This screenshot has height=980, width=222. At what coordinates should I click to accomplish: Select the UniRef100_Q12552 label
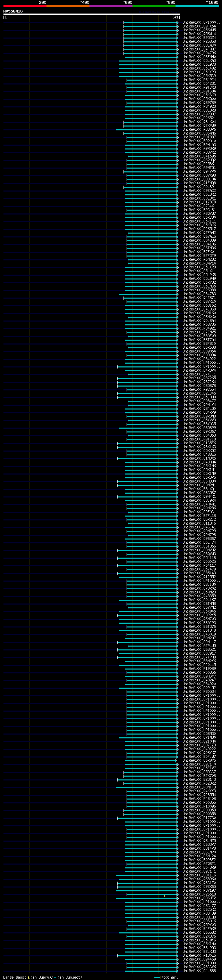[199, 577]
